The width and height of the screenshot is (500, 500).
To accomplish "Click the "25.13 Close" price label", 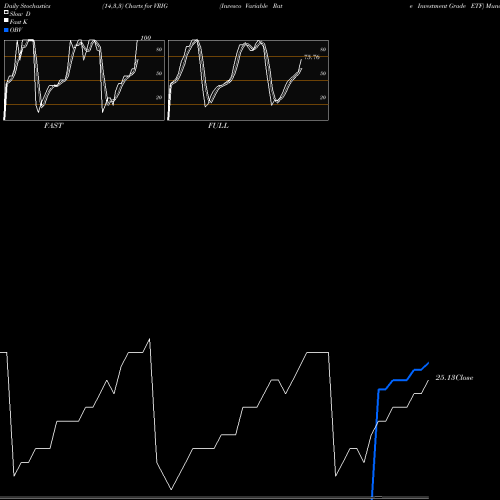I will (454, 378).
